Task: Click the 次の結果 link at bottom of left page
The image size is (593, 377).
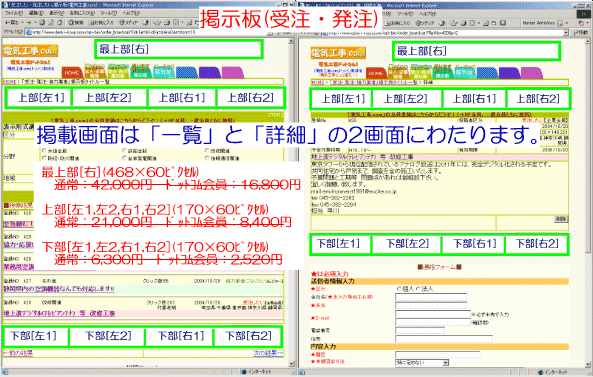Action: [x=268, y=353]
